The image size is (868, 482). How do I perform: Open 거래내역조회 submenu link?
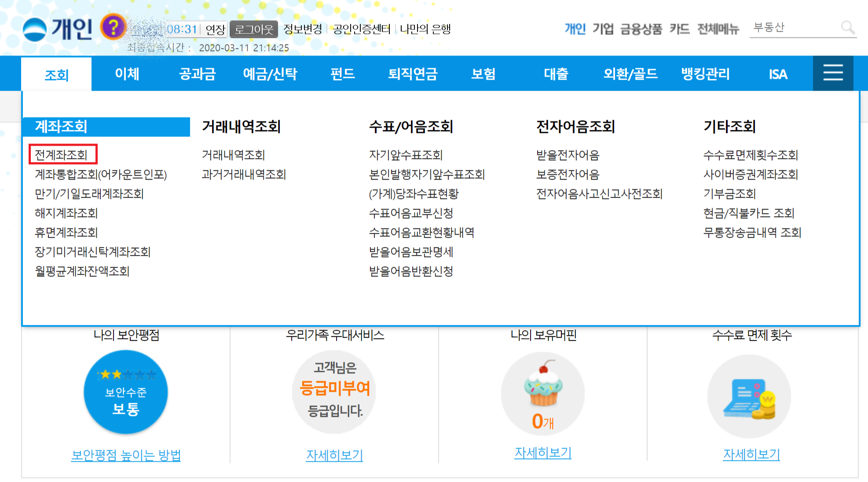(x=233, y=155)
